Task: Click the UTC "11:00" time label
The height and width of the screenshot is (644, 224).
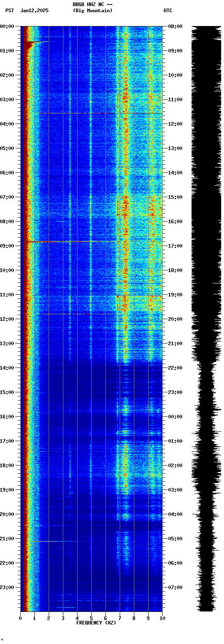Action: coord(175,100)
